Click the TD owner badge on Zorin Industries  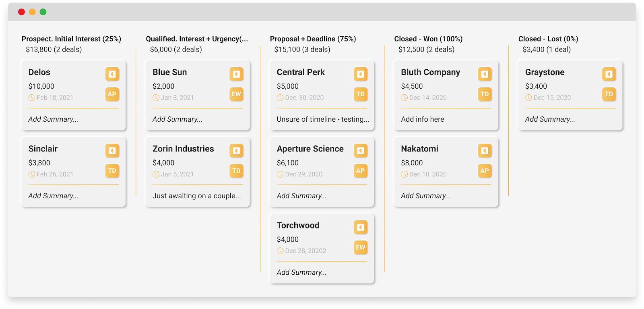click(236, 171)
